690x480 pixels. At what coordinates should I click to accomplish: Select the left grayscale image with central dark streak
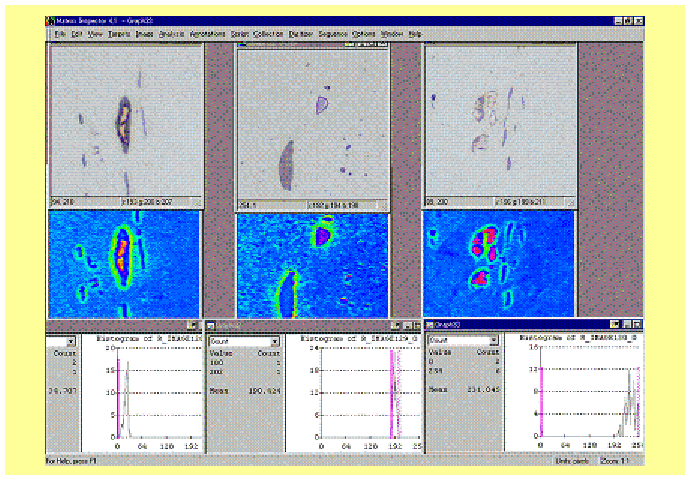point(126,120)
